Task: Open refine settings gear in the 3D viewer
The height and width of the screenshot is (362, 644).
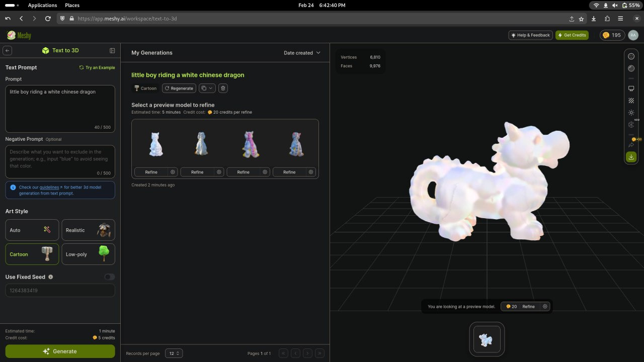Action: (545, 306)
